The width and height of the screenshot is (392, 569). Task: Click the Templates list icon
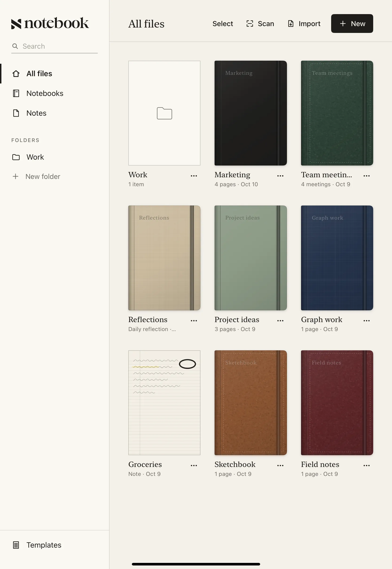tap(16, 545)
